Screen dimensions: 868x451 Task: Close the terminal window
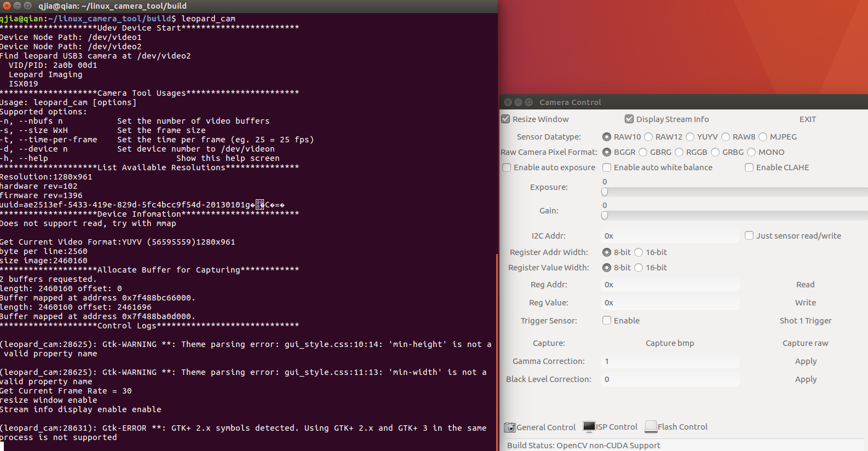coord(7,5)
